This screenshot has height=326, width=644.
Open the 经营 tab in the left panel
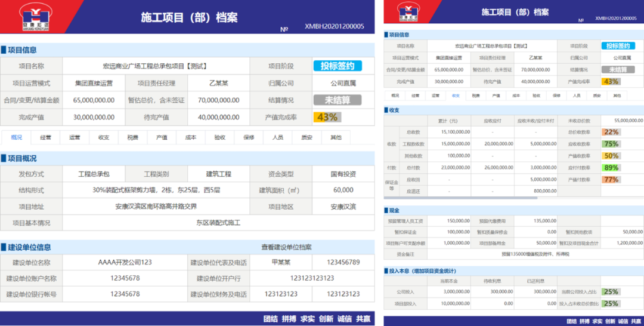[x=45, y=137]
